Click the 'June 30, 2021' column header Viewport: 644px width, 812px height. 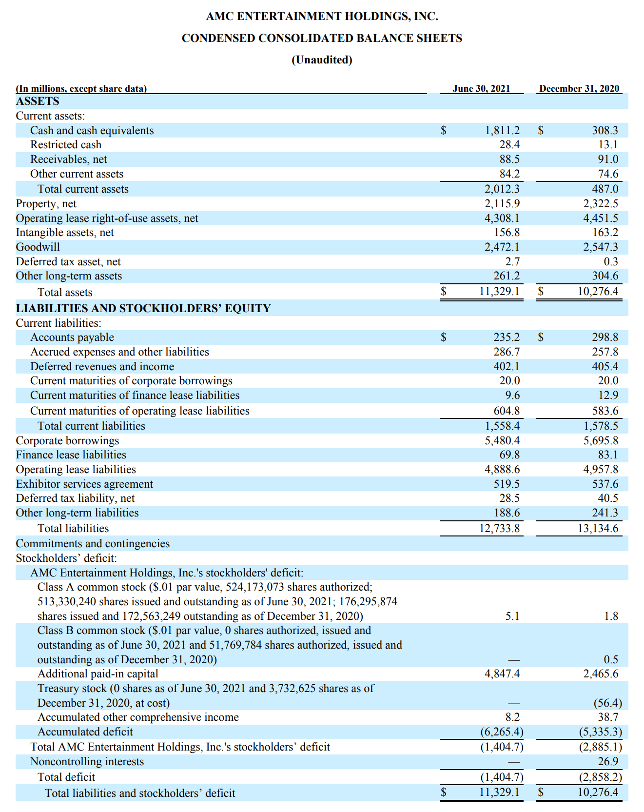point(481,88)
